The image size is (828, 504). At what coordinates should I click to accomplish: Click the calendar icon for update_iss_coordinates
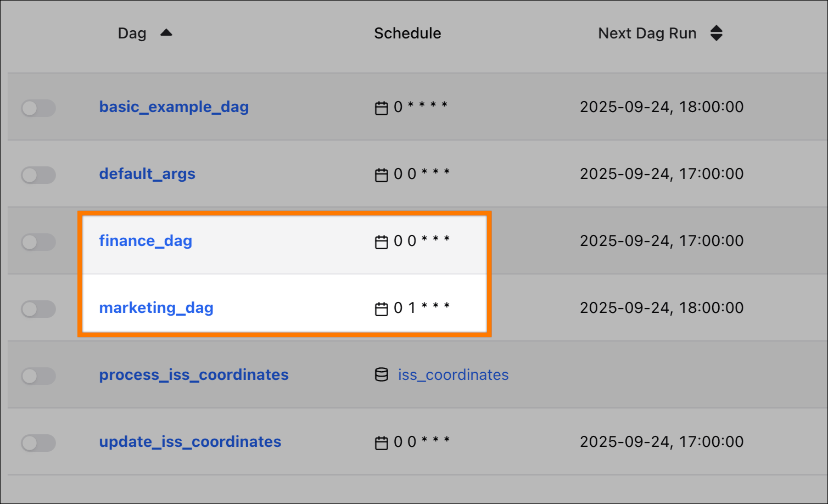(x=381, y=442)
